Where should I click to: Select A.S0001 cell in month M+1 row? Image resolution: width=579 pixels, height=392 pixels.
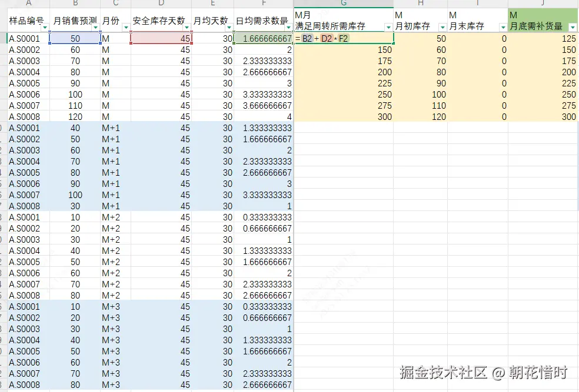click(x=28, y=128)
